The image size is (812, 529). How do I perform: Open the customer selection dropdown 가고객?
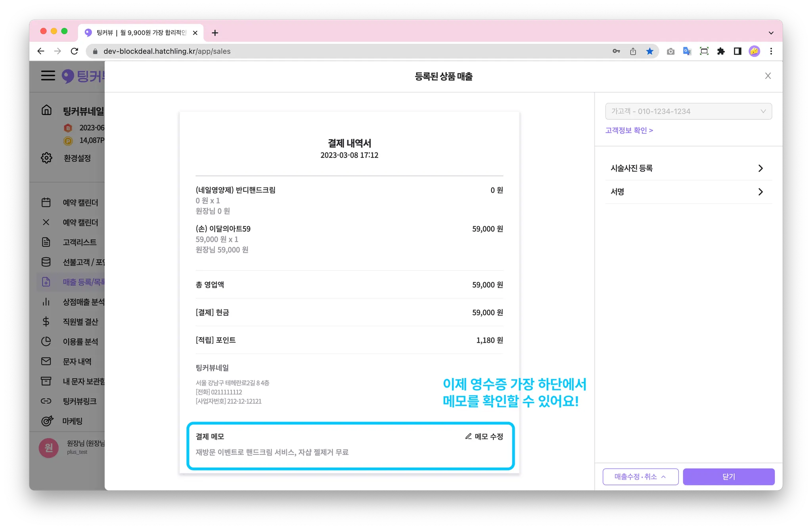click(x=688, y=111)
